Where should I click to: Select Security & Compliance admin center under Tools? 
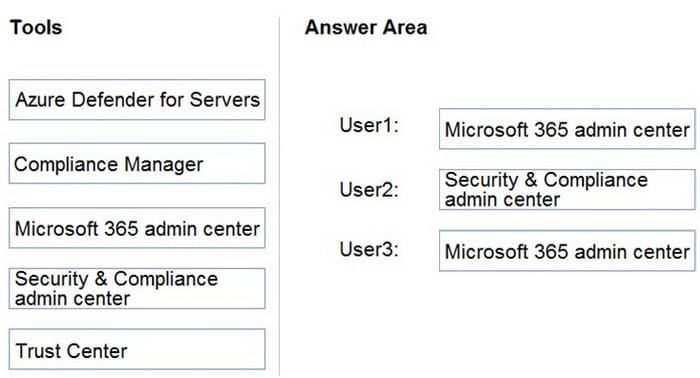[x=137, y=288]
